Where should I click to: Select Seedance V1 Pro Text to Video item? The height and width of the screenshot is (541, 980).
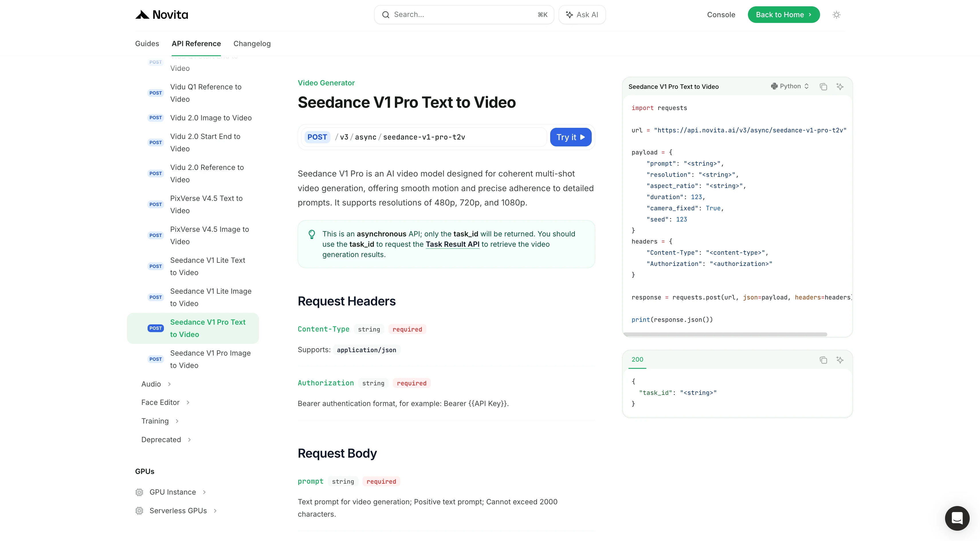193,328
